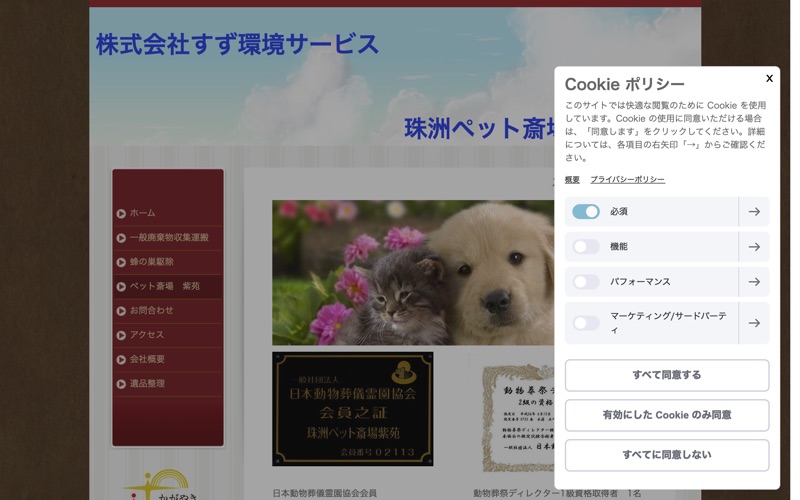The image size is (800, 500).
Task: Click the かがやき logo below sidebar
Action: point(161,485)
